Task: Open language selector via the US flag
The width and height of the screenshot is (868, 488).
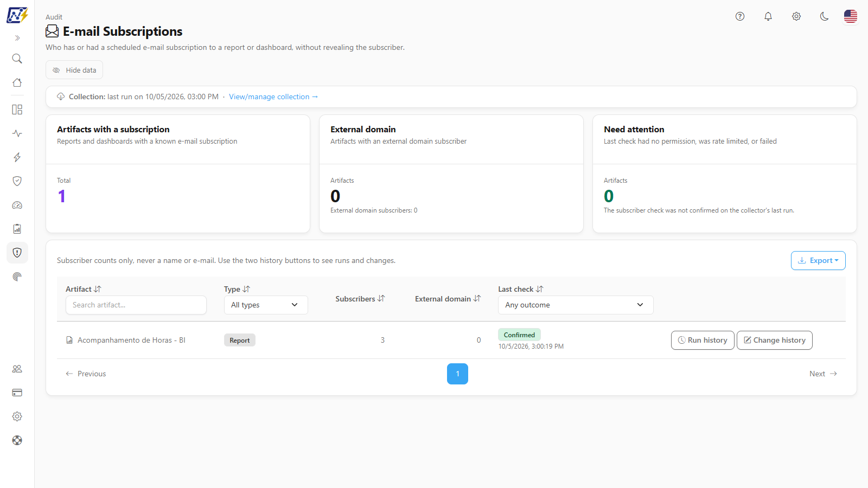Action: pos(851,16)
